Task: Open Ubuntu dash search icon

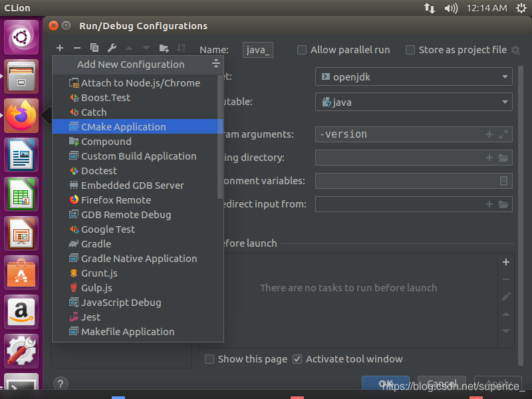Action: pyautogui.click(x=21, y=37)
